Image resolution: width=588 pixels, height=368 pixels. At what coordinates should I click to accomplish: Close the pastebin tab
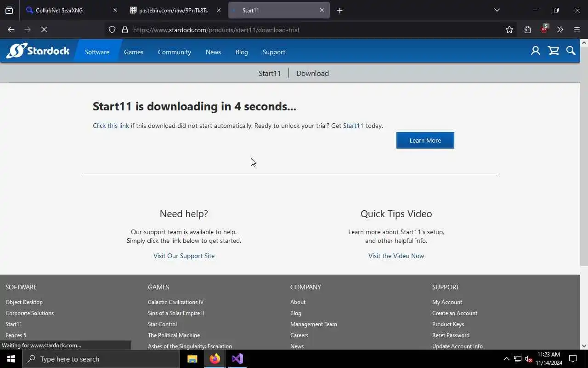(219, 10)
